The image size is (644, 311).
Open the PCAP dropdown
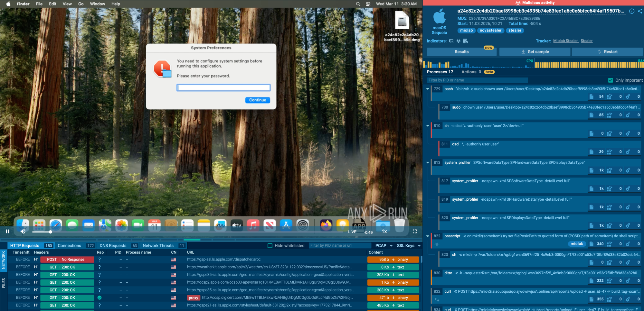[x=384, y=246]
